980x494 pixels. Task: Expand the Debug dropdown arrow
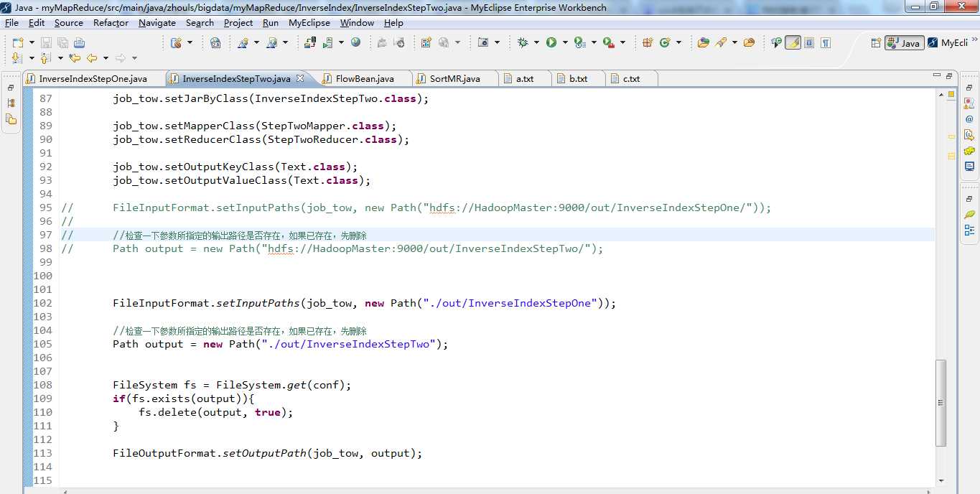click(536, 43)
